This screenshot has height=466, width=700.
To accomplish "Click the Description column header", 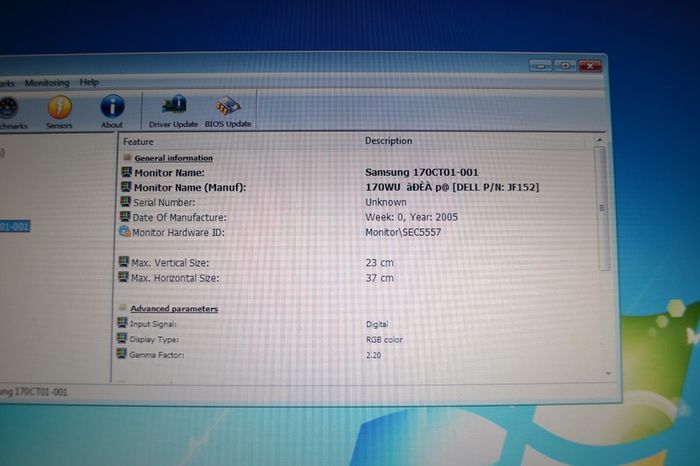I will click(388, 141).
